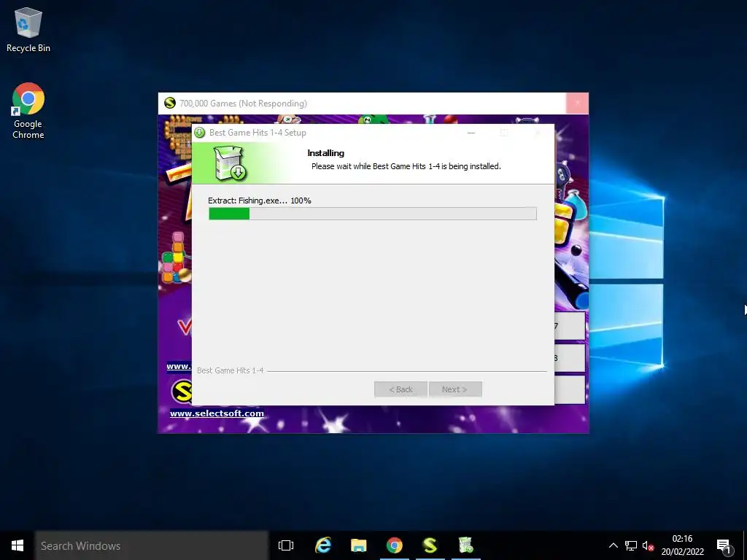Click the 700,000 Games title bar icon
Image resolution: width=747 pixels, height=560 pixels.
169,103
